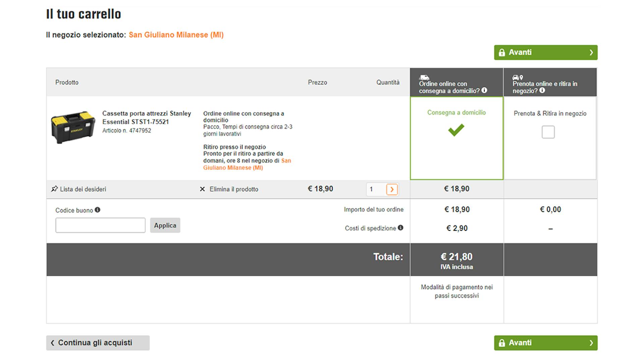Image resolution: width=644 pixels, height=362 pixels.
Task: Click the car and location pin icon
Action: (x=518, y=77)
